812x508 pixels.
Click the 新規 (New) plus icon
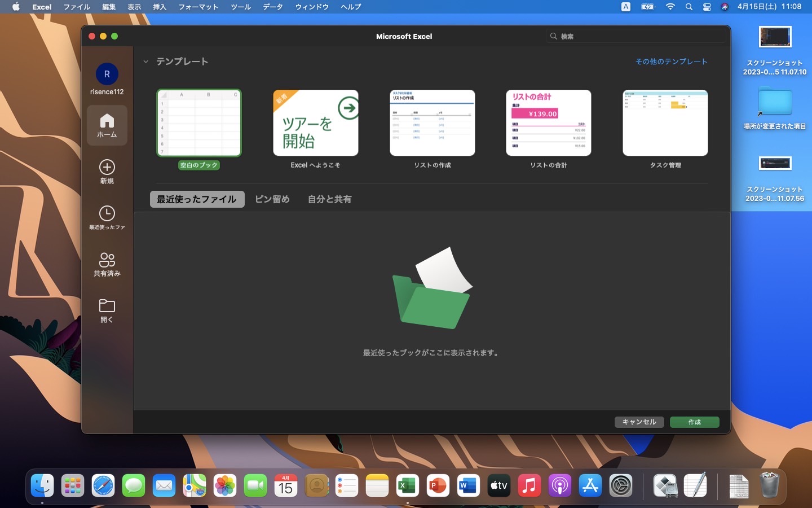click(x=107, y=167)
